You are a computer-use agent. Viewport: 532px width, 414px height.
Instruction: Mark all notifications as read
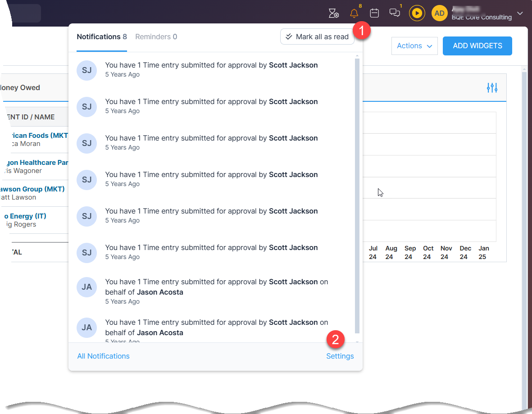point(317,36)
